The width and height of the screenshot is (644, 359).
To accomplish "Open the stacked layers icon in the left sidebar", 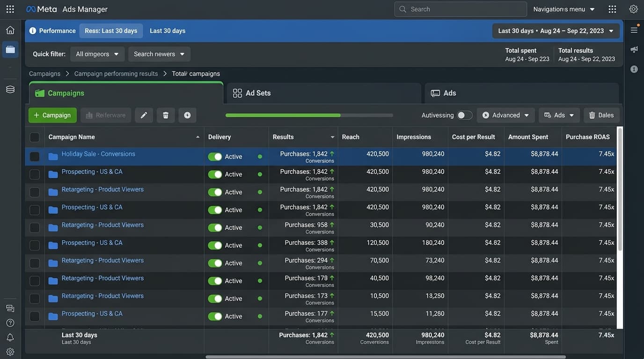I will click(x=10, y=89).
